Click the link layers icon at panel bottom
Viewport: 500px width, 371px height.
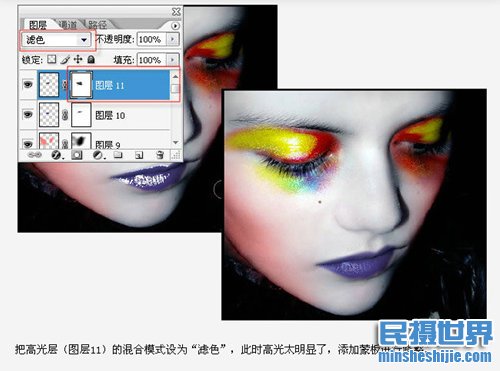(x=34, y=155)
